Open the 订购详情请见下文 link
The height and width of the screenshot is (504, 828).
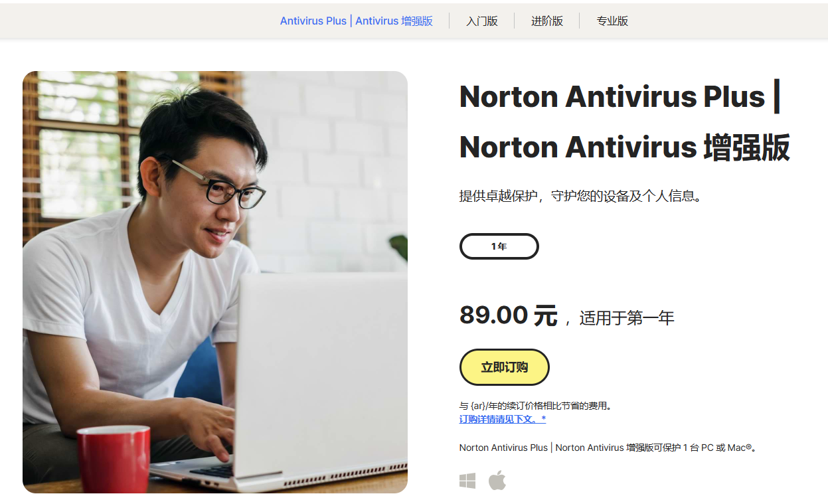point(503,419)
